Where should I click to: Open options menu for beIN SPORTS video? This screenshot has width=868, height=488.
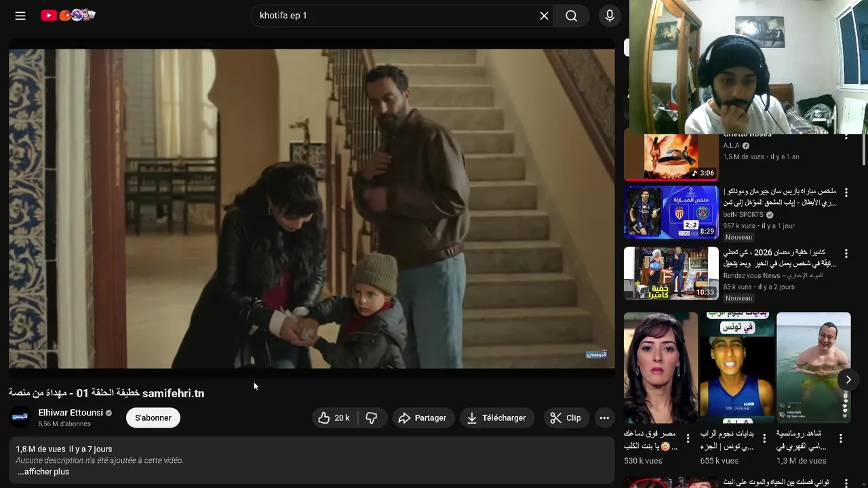(846, 192)
